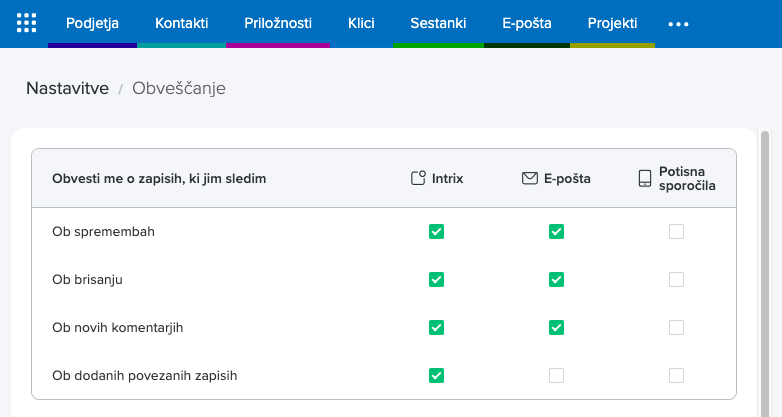
Task: Go back to Nastavitve breadcrumb link
Action: pyautogui.click(x=67, y=88)
